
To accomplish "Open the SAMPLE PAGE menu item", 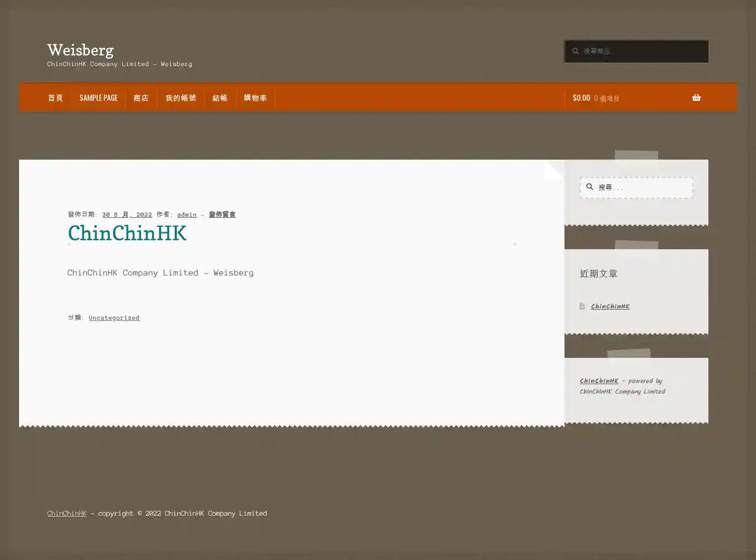I will click(x=99, y=98).
